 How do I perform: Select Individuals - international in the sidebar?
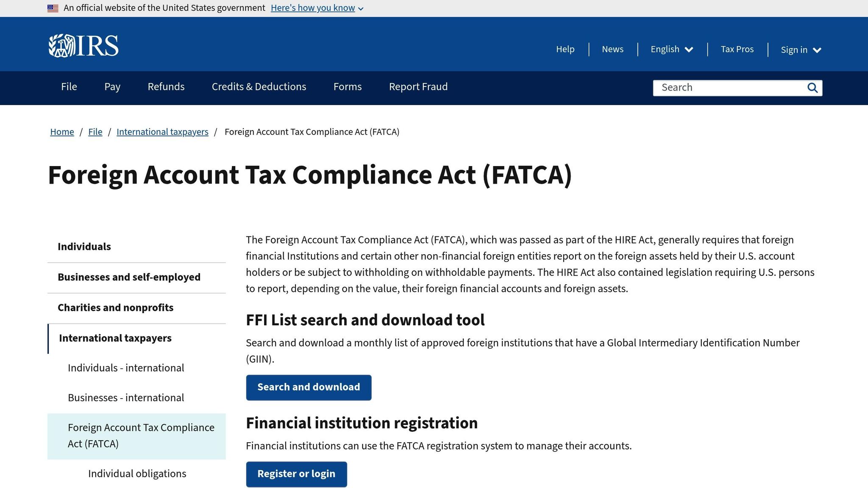tap(125, 368)
